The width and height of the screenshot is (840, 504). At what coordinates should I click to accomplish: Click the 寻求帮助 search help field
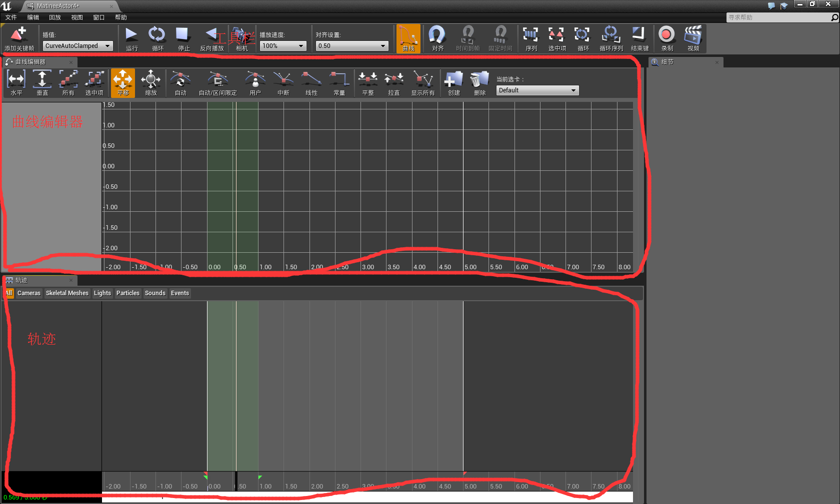point(778,17)
